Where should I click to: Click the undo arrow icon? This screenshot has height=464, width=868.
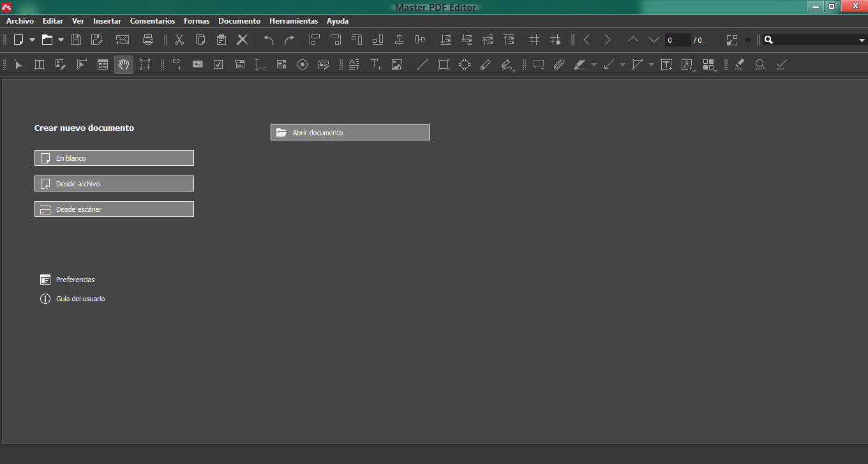[269, 40]
